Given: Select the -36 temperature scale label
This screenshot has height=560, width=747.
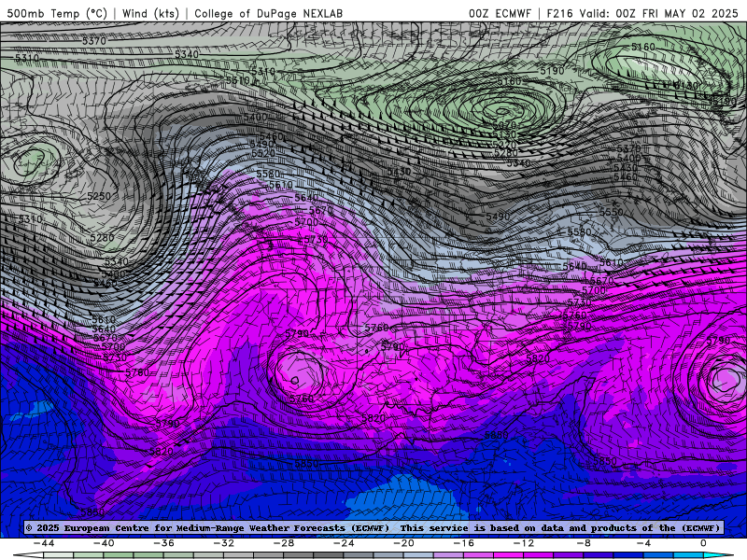Looking at the screenshot, I should click(164, 543).
